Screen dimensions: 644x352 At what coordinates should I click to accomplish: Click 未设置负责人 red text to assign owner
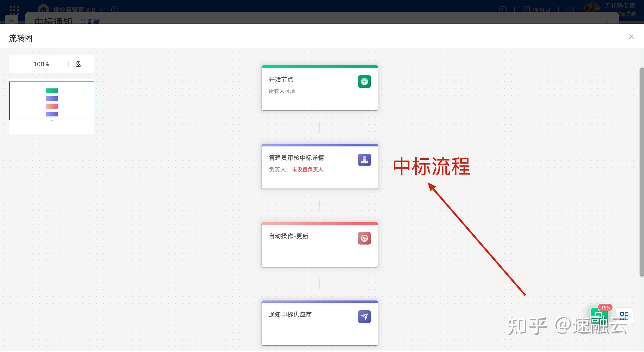(x=307, y=170)
